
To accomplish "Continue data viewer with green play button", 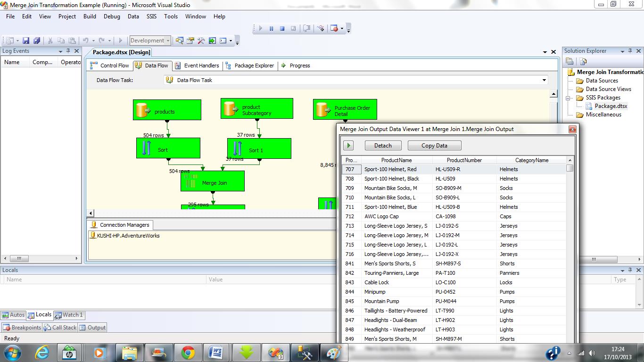I will pyautogui.click(x=348, y=146).
